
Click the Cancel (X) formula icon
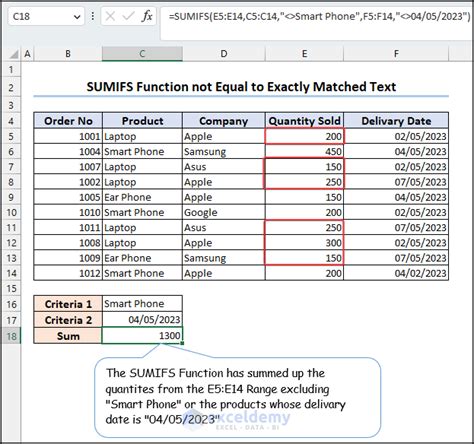110,16
